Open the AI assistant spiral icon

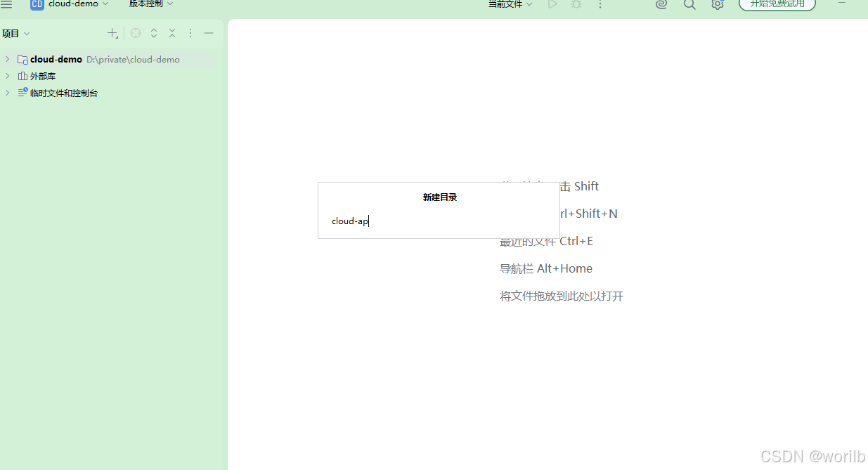661,4
